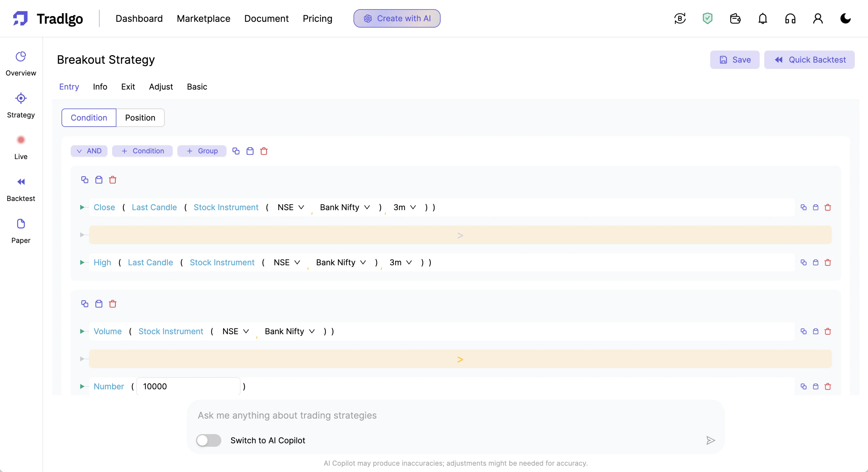Open the AND operator dropdown
The width and height of the screenshot is (868, 472).
(89, 151)
